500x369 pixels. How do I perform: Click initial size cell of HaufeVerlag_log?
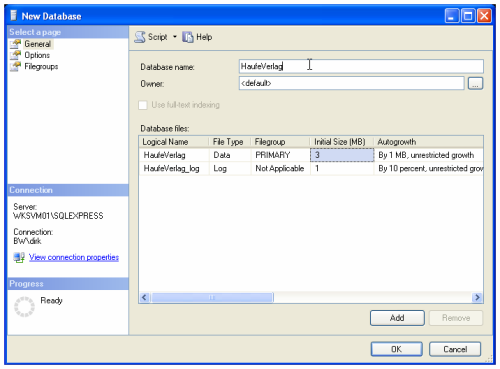click(342, 169)
